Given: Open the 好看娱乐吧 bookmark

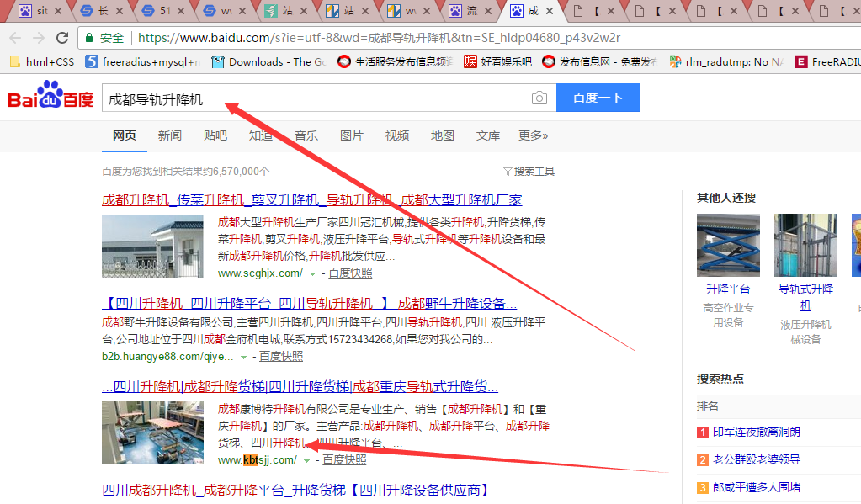Looking at the screenshot, I should tap(497, 62).
